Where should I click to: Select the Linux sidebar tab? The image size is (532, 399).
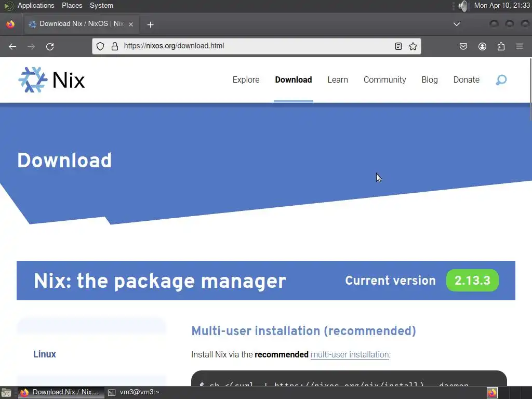tap(45, 354)
